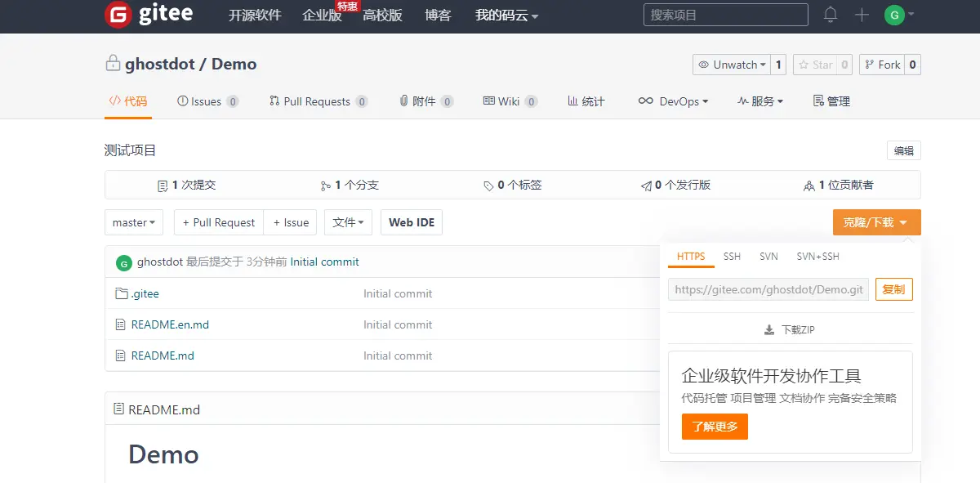Image resolution: width=980 pixels, height=483 pixels.
Task: Open the notifications bell icon
Action: (831, 15)
